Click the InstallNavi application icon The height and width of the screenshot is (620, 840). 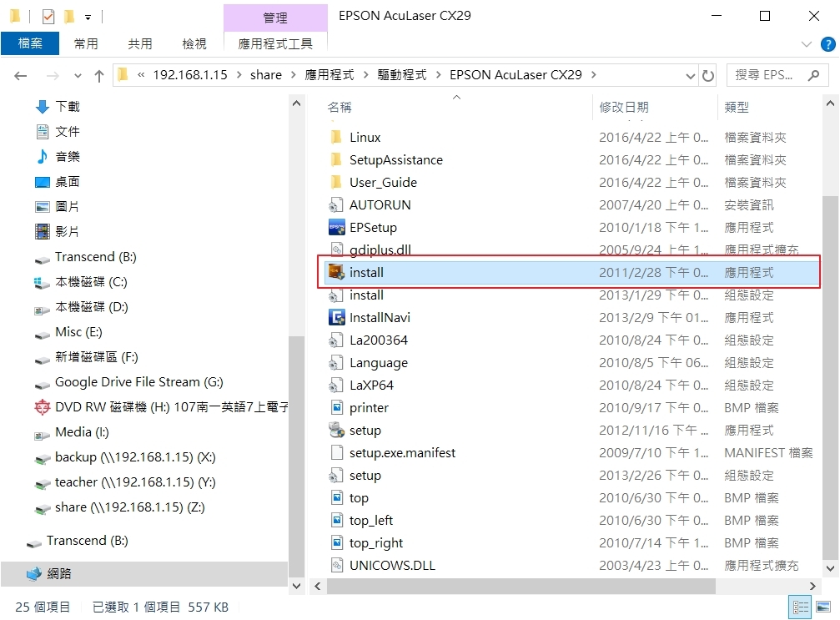pyautogui.click(x=336, y=317)
